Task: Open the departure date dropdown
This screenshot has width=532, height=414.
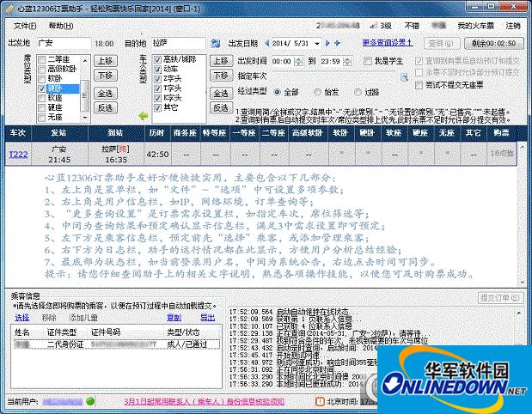Action: 317,44
